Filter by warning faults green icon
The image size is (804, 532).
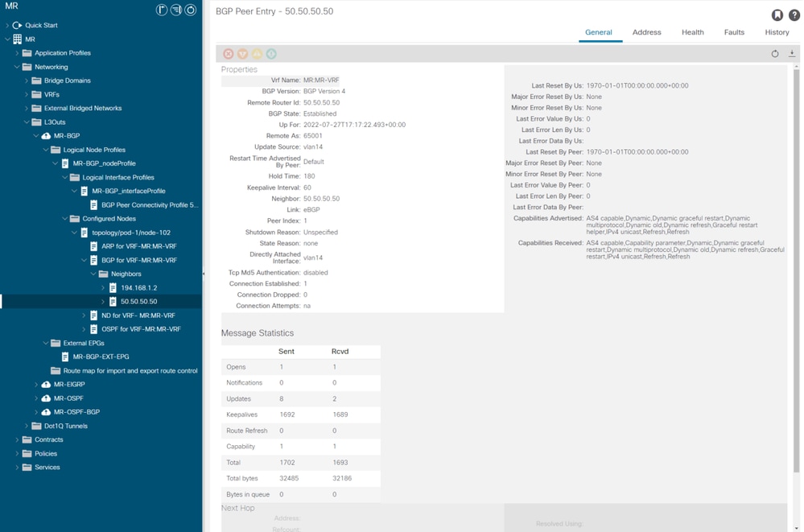click(271, 54)
